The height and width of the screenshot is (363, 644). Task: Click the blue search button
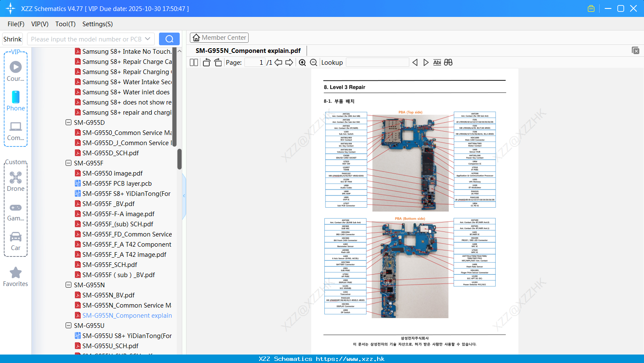(x=169, y=39)
